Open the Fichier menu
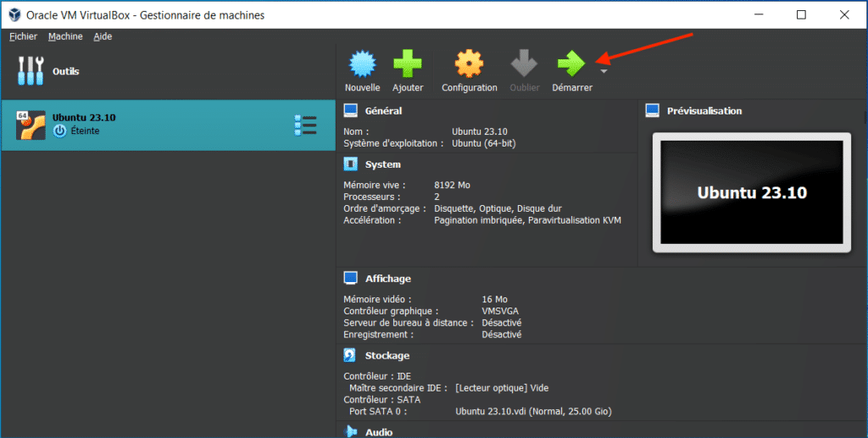Screen dimensions: 868x438 coord(23,36)
